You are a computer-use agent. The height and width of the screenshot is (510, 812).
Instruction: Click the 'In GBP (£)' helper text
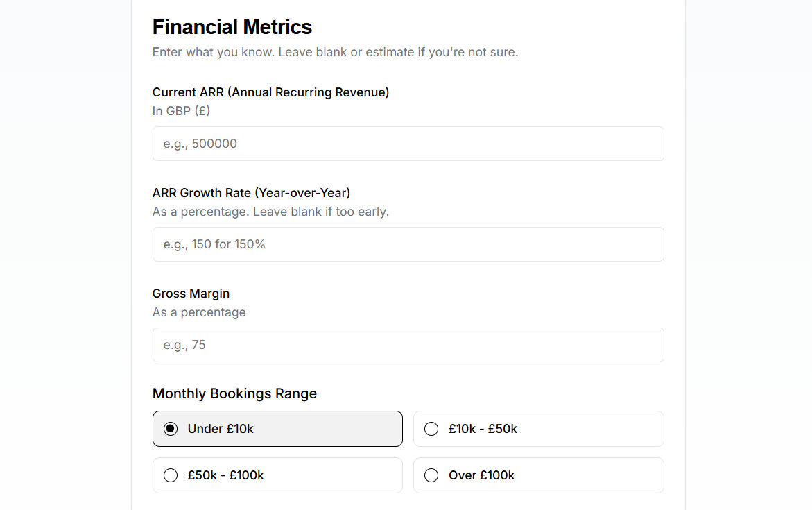(181, 111)
